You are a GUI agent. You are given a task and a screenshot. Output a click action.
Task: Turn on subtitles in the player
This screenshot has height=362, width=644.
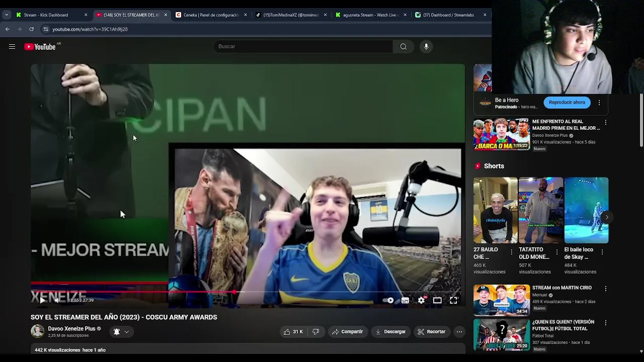(405, 300)
